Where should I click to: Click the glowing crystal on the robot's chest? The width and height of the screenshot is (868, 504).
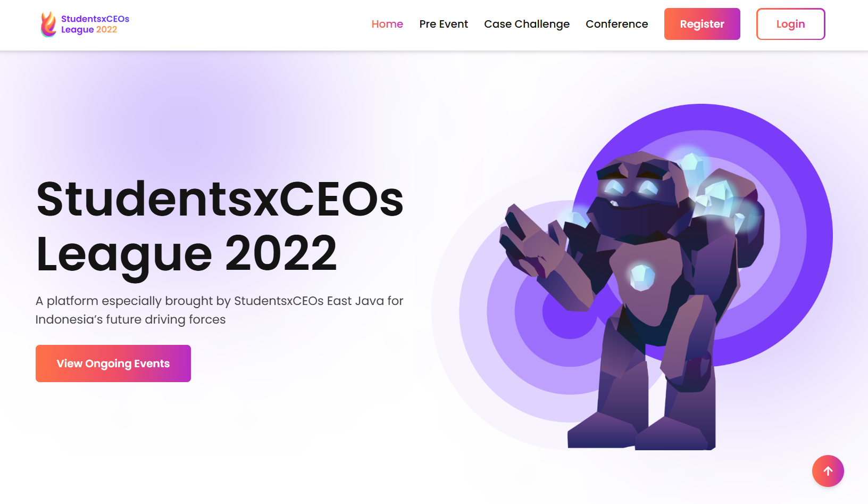pyautogui.click(x=642, y=277)
